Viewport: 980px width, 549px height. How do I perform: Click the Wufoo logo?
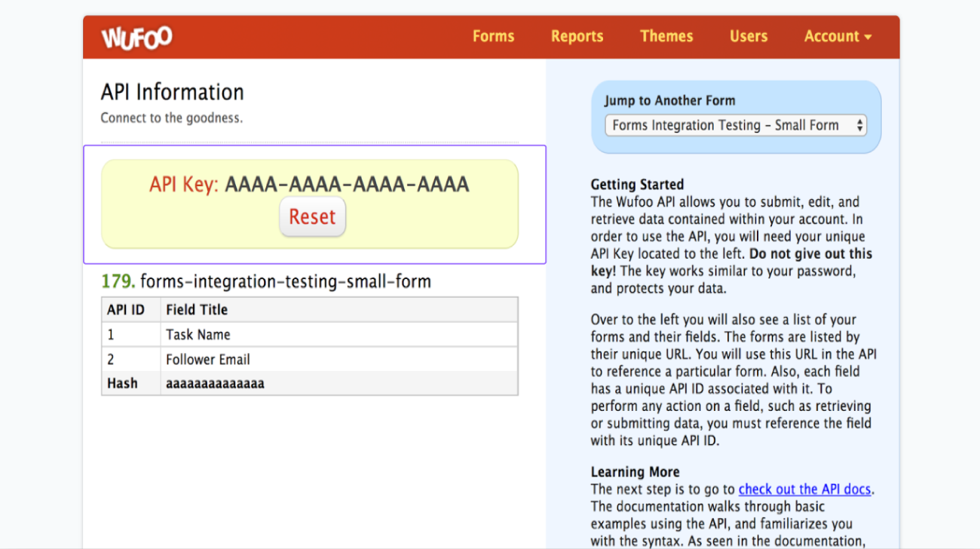click(x=137, y=37)
